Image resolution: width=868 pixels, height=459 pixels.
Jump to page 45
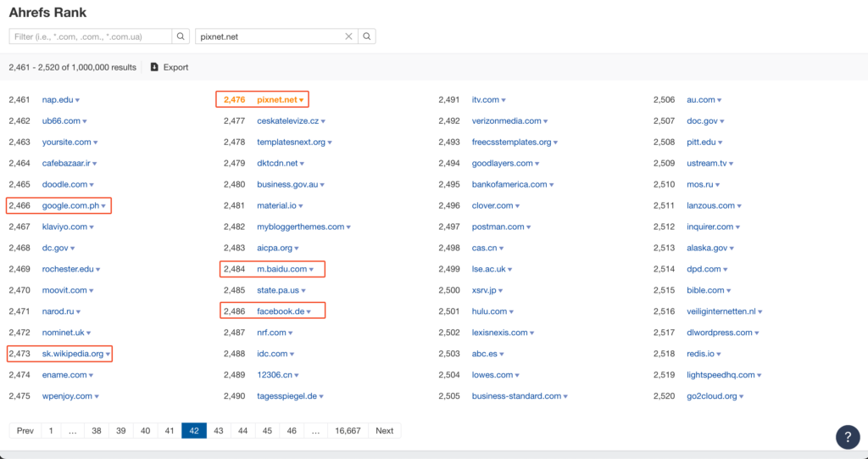pos(267,431)
